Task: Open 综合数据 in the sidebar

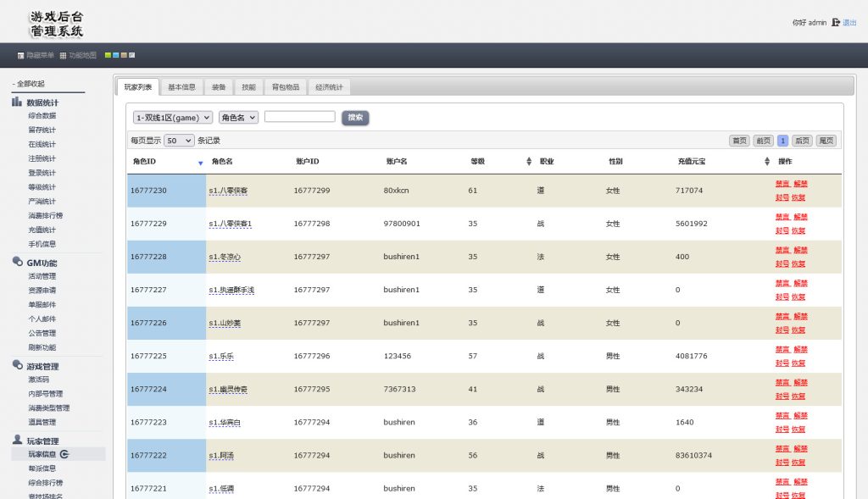Action: click(42, 115)
